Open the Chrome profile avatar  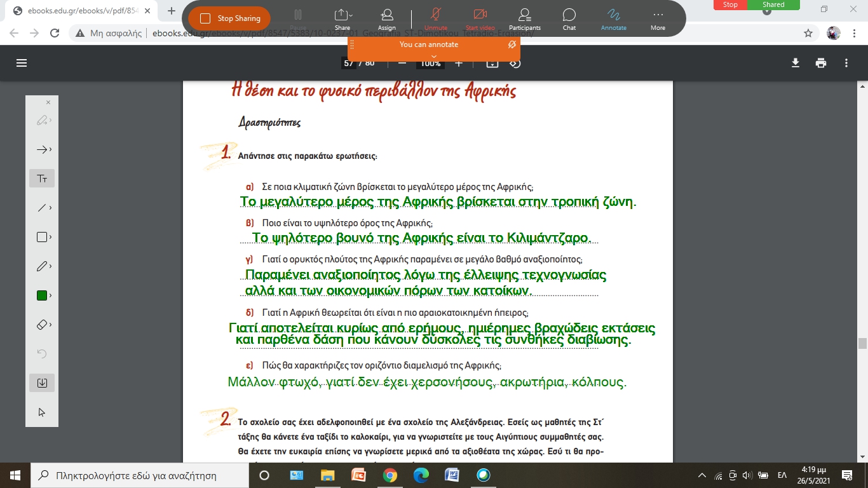834,33
